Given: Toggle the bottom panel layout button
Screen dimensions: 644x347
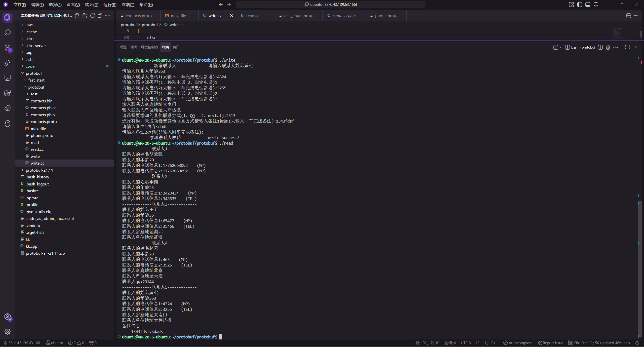Looking at the screenshot, I should coord(588,5).
